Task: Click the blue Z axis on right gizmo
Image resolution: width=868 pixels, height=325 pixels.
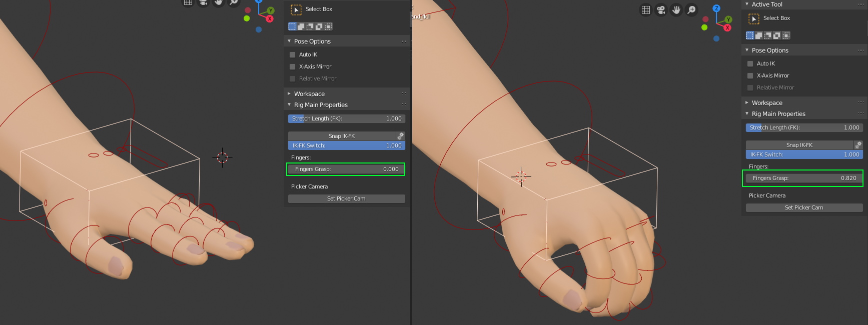Action: 716,8
